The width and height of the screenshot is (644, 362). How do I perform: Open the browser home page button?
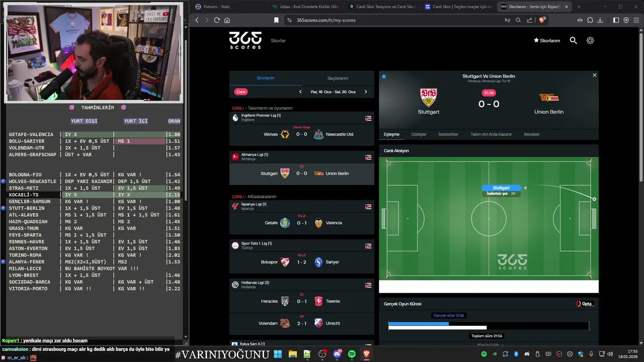pos(227,20)
